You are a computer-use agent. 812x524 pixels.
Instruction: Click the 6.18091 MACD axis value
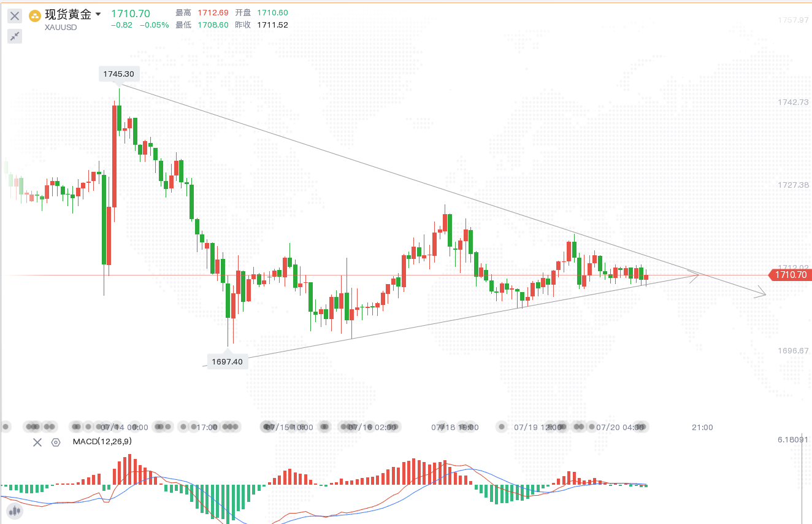click(x=792, y=439)
